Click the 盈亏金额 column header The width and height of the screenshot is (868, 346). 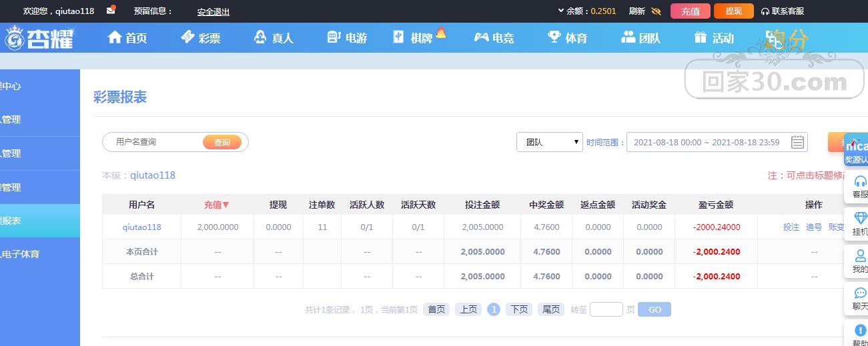(716, 205)
